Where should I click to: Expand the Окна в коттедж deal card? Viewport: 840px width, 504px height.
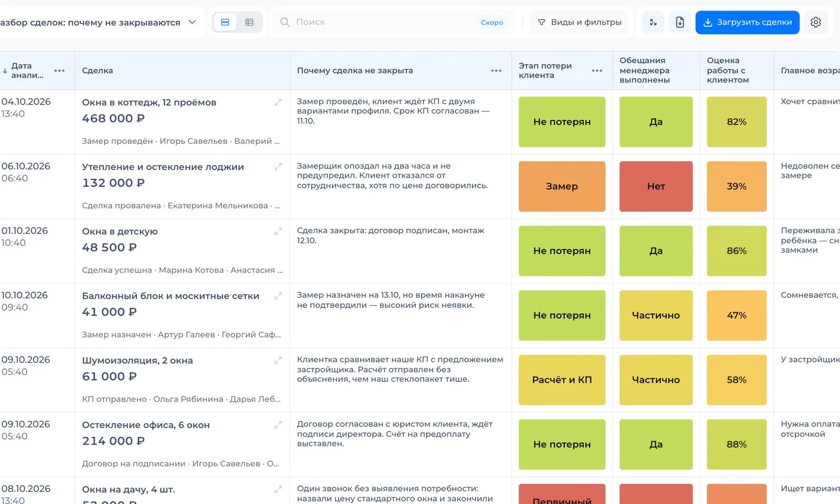[278, 102]
